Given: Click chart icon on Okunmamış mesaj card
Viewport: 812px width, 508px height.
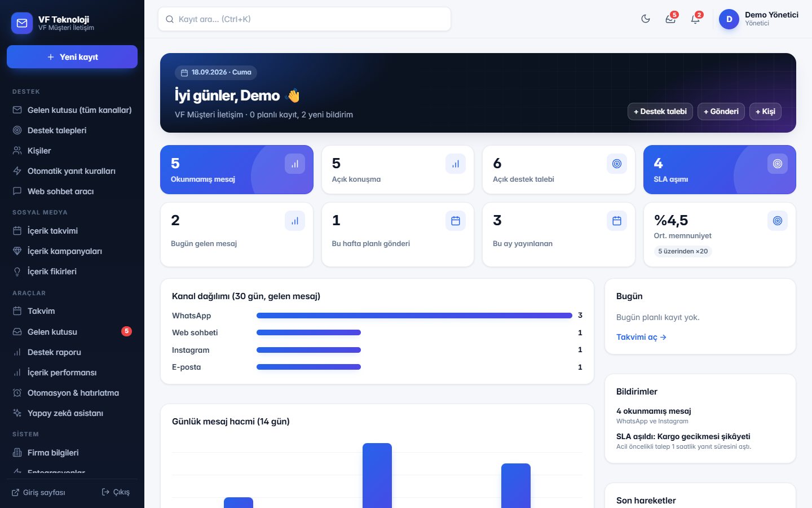Looking at the screenshot, I should 295,164.
